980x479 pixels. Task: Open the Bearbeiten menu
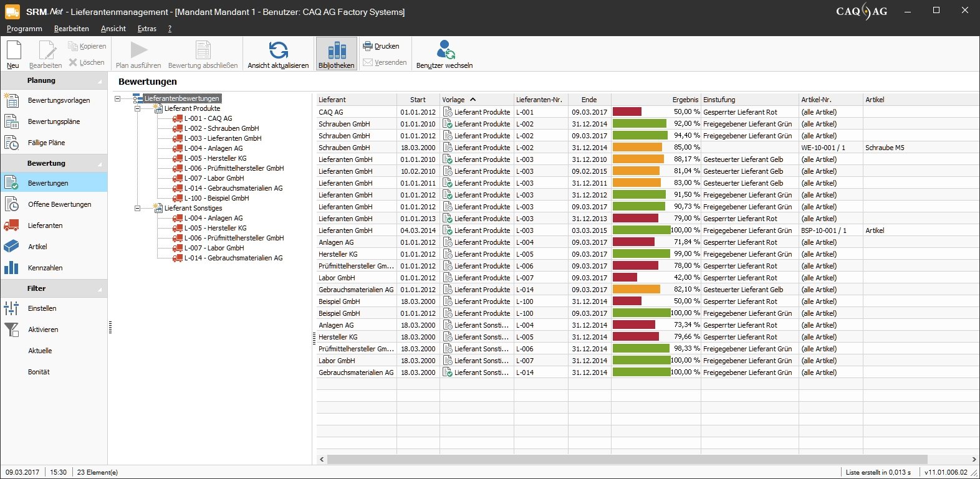[x=72, y=29]
